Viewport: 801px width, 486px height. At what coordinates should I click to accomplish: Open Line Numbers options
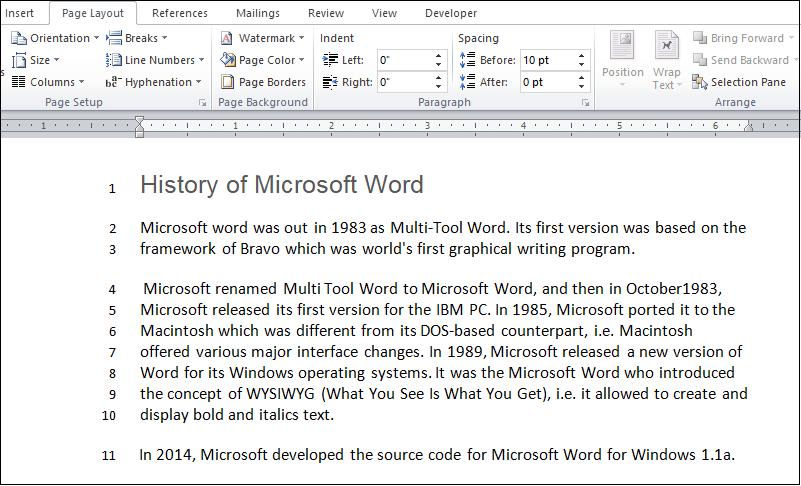click(155, 60)
